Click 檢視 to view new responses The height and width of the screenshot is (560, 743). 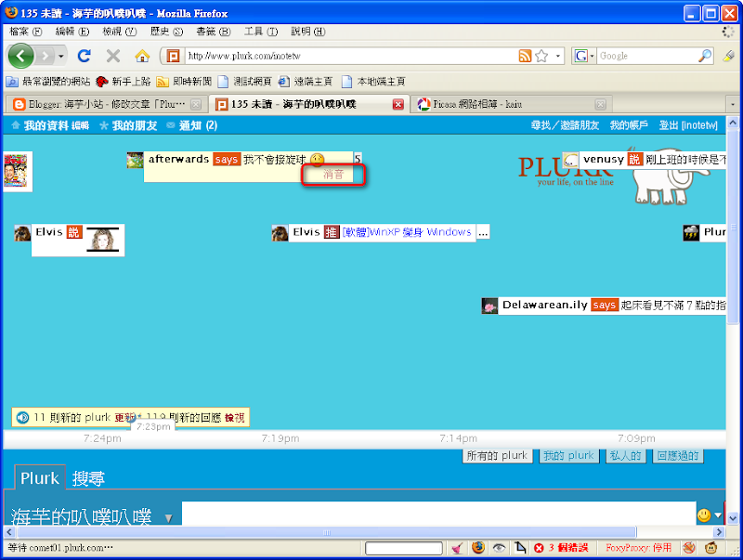[235, 417]
